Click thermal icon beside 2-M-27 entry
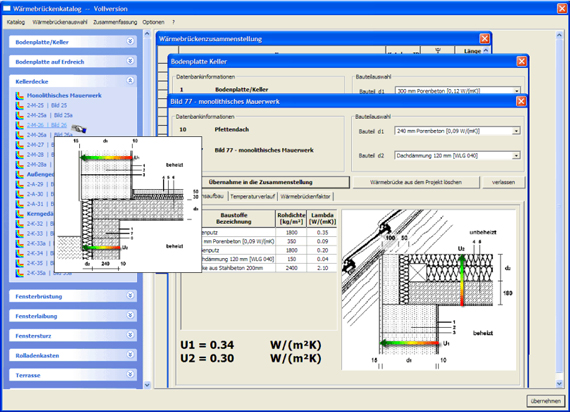The image size is (570, 412). (x=19, y=145)
